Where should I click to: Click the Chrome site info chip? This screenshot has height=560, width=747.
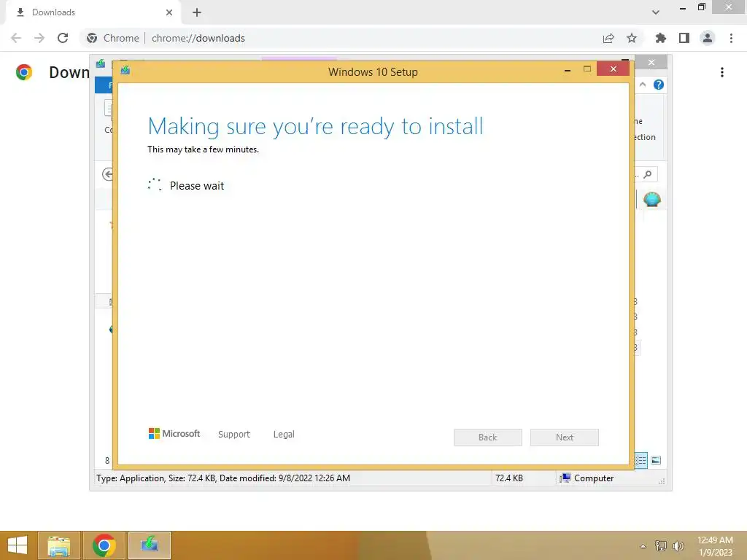pos(113,38)
